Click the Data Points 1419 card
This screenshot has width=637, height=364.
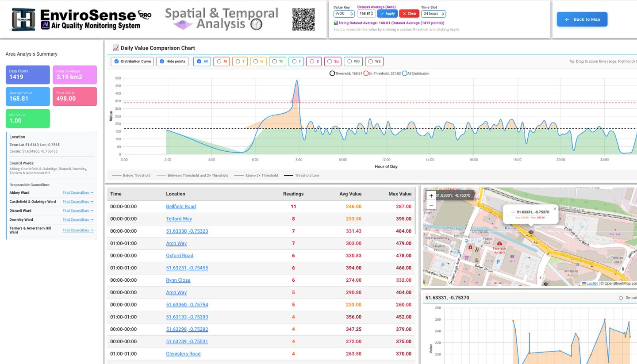pyautogui.click(x=28, y=75)
